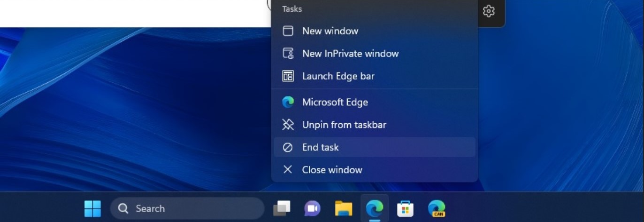The height and width of the screenshot is (222, 644).
Task: Choose Unpin from taskbar
Action: (x=344, y=125)
